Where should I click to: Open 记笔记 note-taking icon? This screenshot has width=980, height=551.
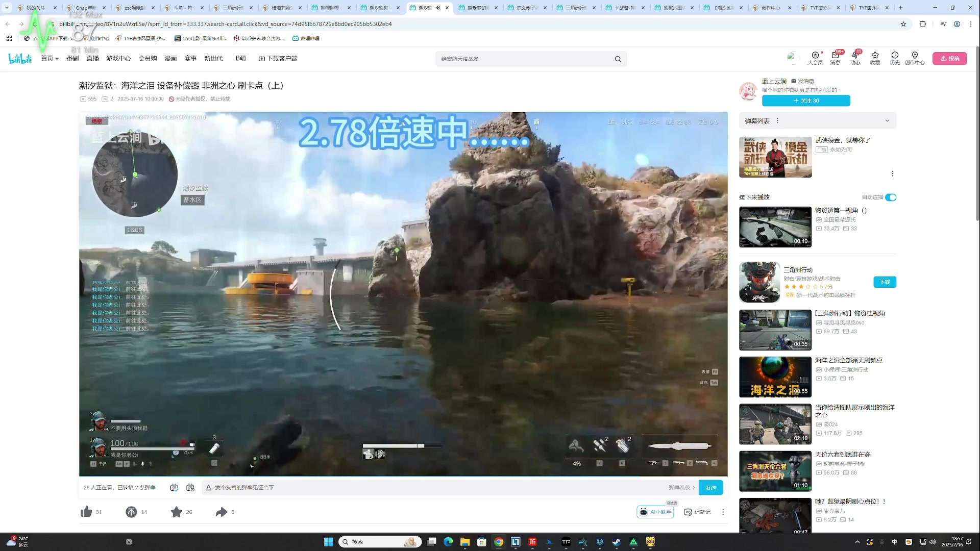click(697, 512)
